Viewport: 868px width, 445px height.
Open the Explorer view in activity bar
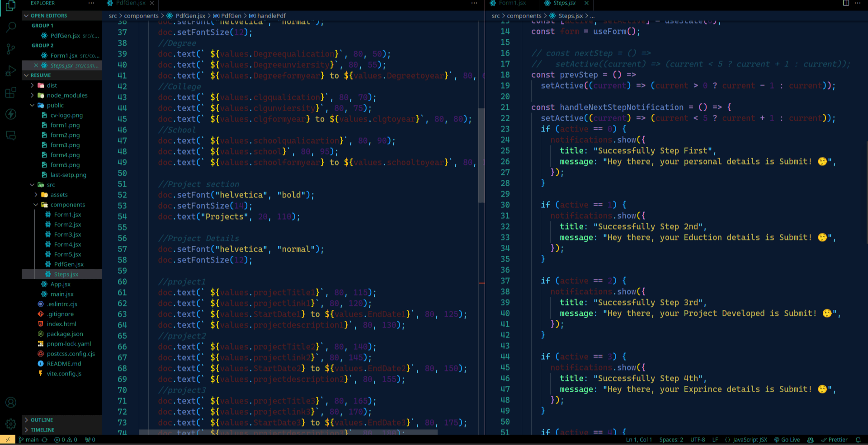click(10, 6)
